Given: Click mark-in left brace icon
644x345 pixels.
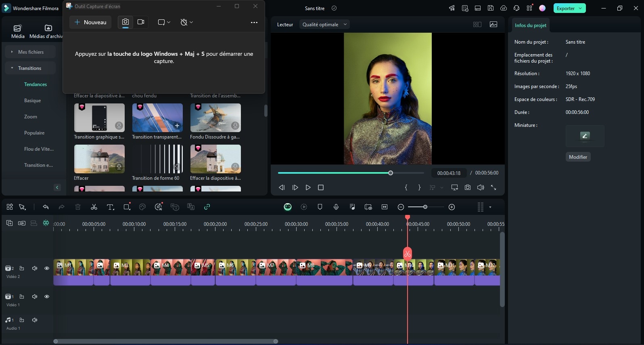Looking at the screenshot, I should [406, 187].
